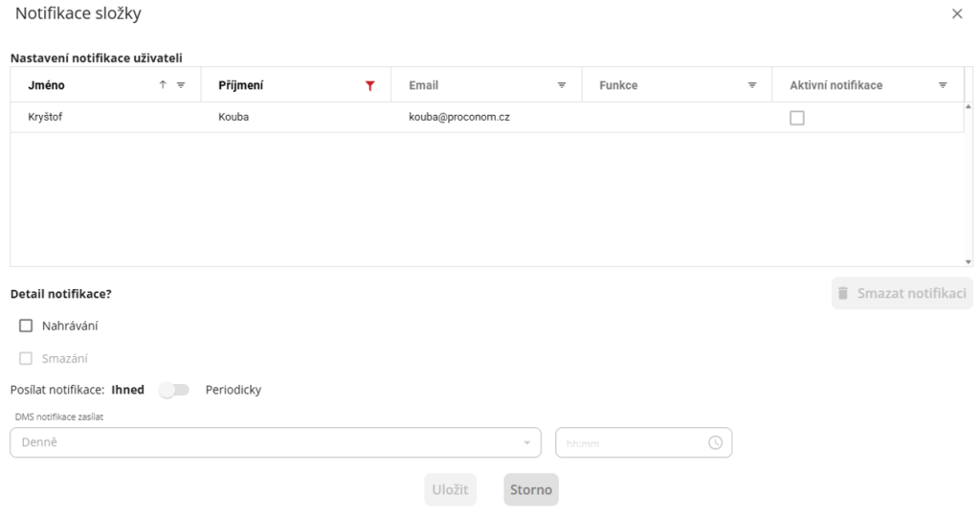
Task: Check Aktivní notifikace box for Kryštof Kouba
Action: pyautogui.click(x=797, y=118)
